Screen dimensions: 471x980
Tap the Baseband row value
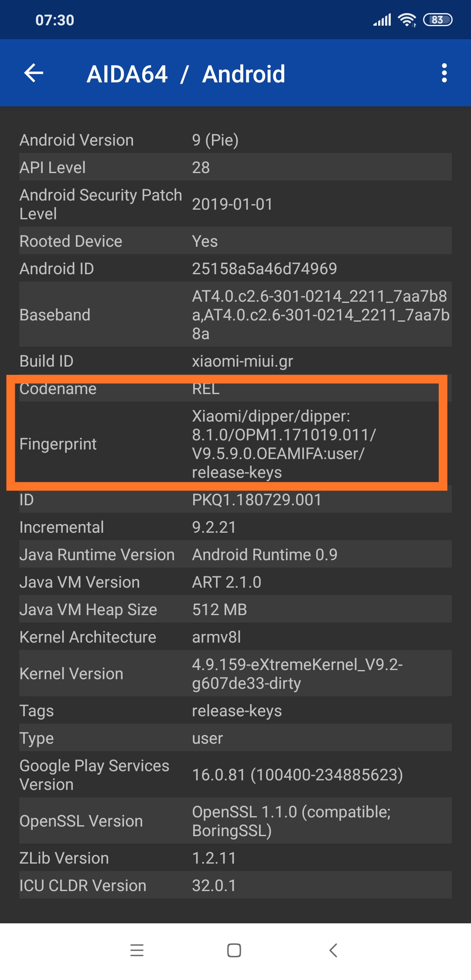pyautogui.click(x=321, y=315)
